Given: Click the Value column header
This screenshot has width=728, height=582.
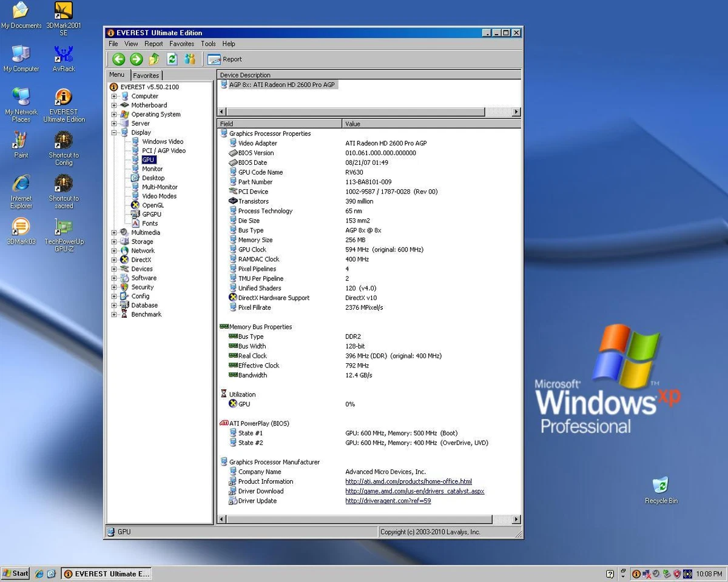Looking at the screenshot, I should (x=431, y=124).
